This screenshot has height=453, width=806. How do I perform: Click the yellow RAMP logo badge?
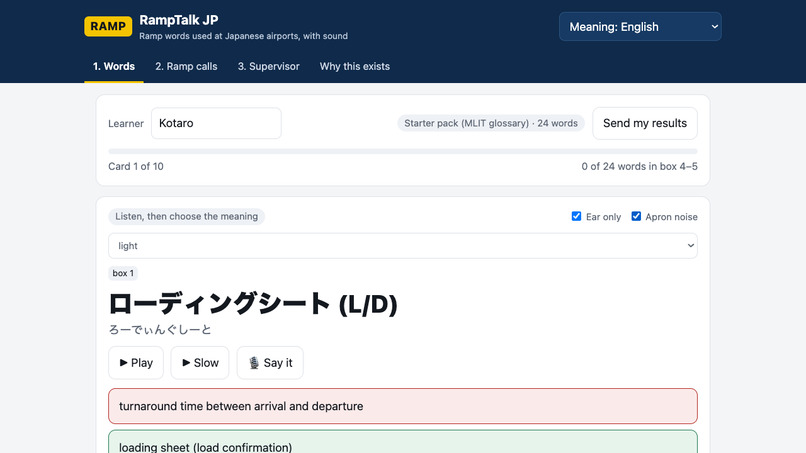pos(108,26)
